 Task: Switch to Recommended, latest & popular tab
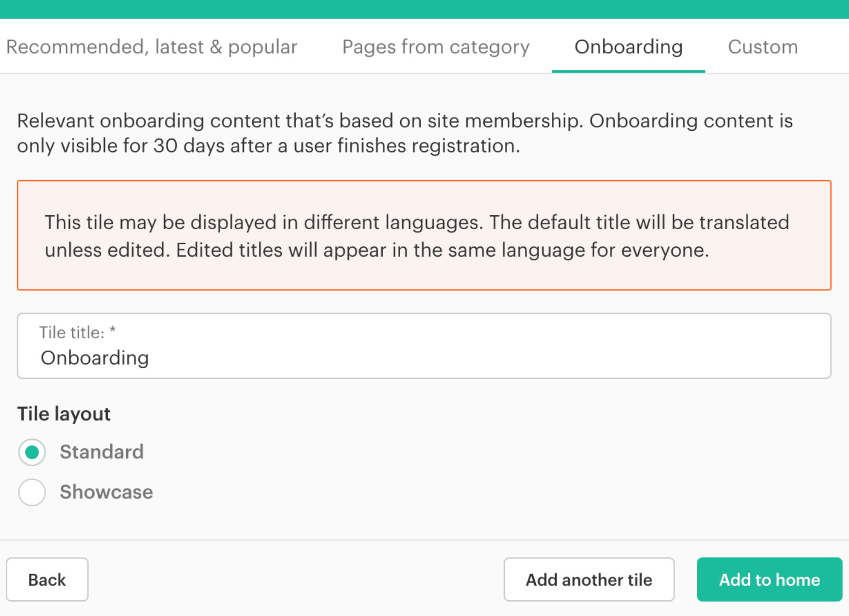[152, 47]
